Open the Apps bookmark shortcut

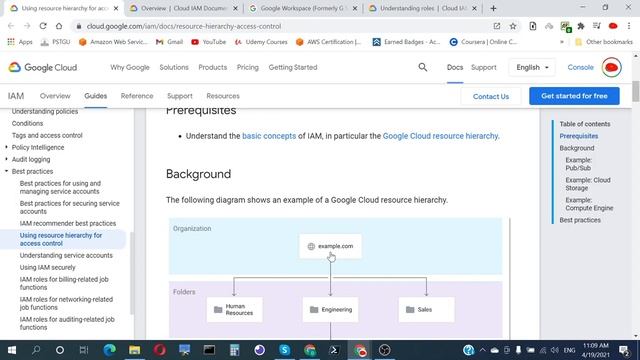click(20, 42)
